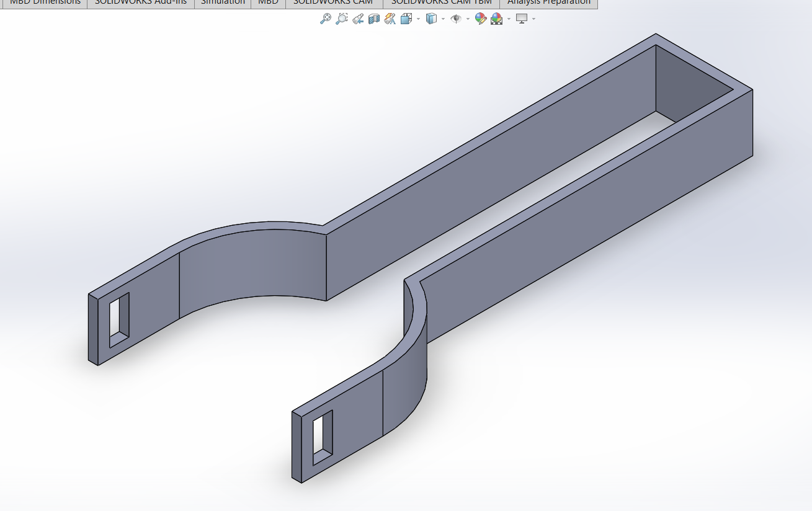Expand the Hide/Show Items dropdown arrow

[x=468, y=19]
